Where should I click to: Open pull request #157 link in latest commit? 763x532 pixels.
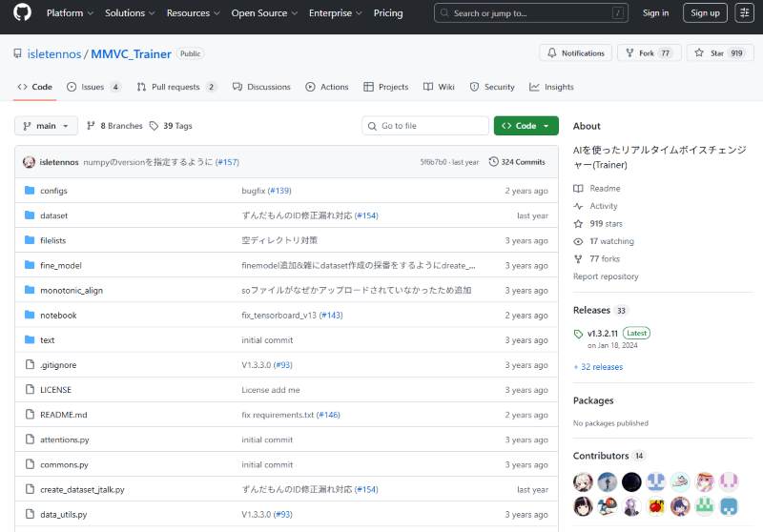(x=227, y=162)
